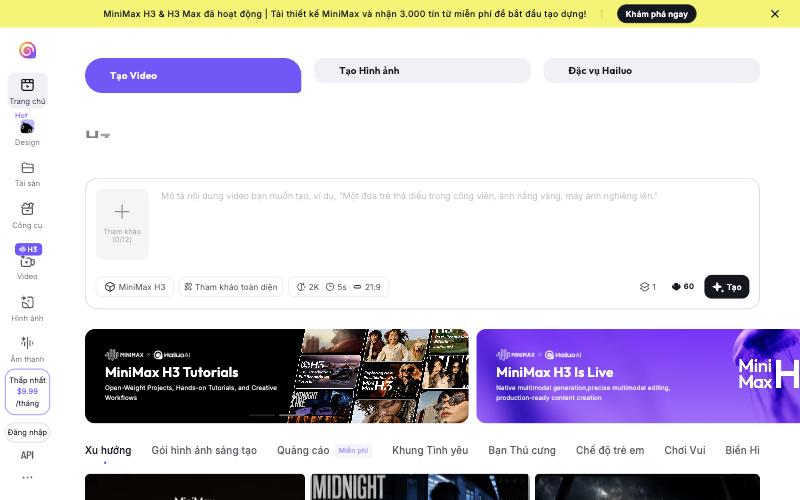
Task: Select Chế độ trẻ em tab
Action: 610,451
